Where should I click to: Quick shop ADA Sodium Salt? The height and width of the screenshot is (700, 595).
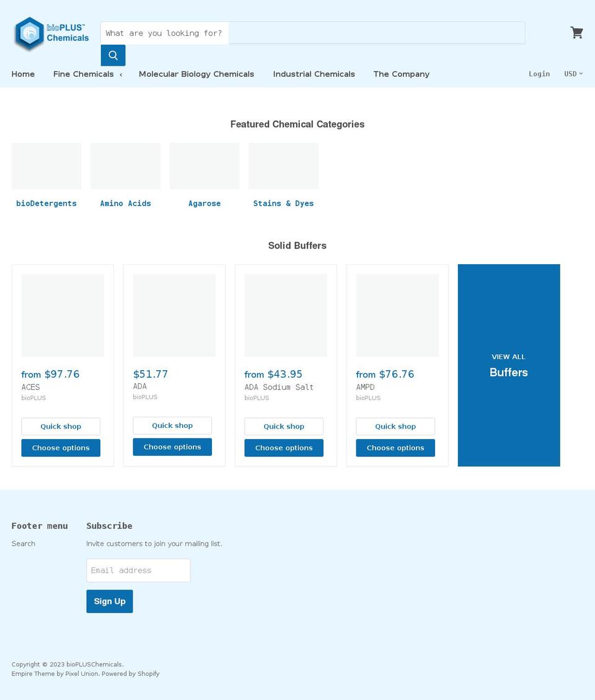[x=284, y=427]
